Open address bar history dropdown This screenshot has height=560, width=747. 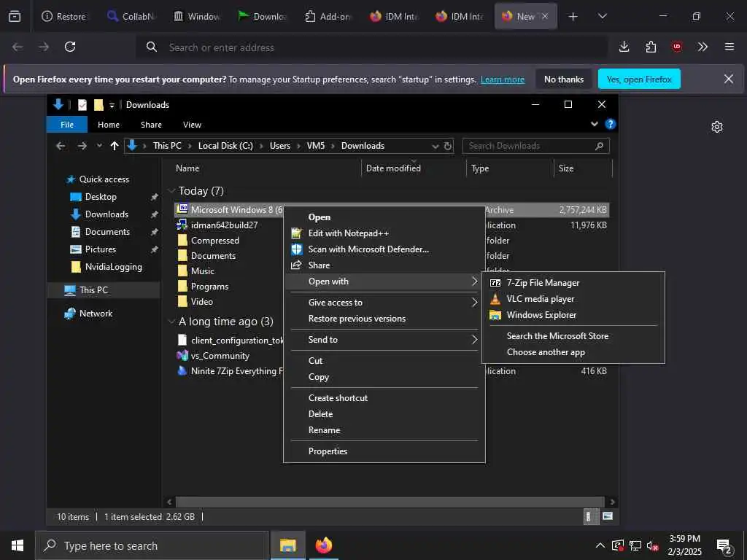[x=435, y=146]
